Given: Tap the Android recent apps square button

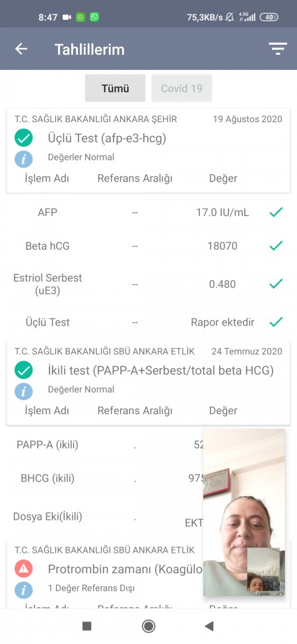Looking at the screenshot, I should pos(87,626).
